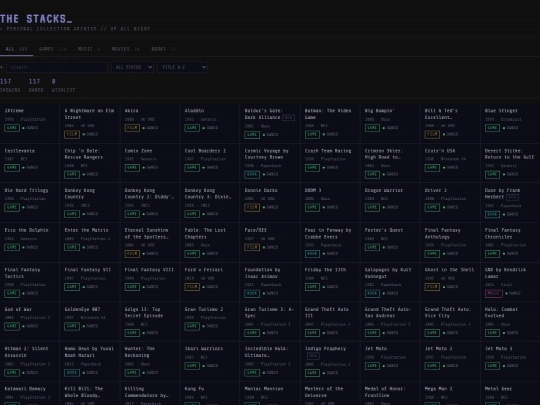Open the Fester's Quest card
Screen dimensions: 540x405
tap(390, 242)
